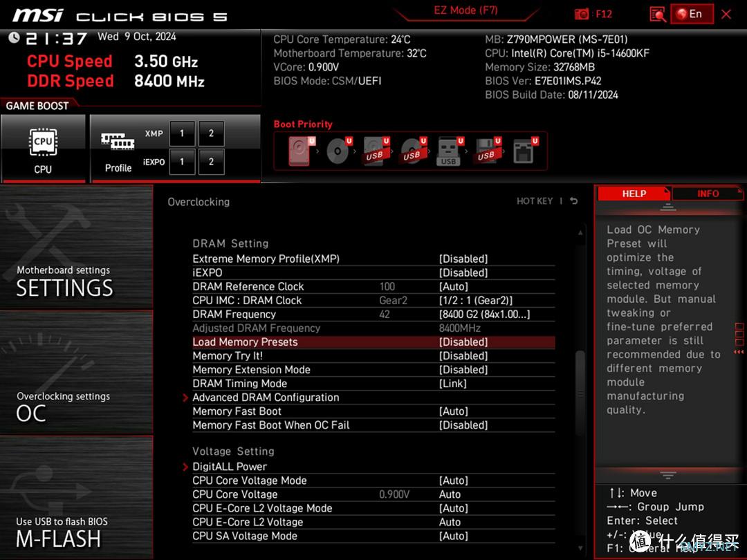Open the En language selector
Viewport: 747px width, 560px height.
tap(692, 15)
